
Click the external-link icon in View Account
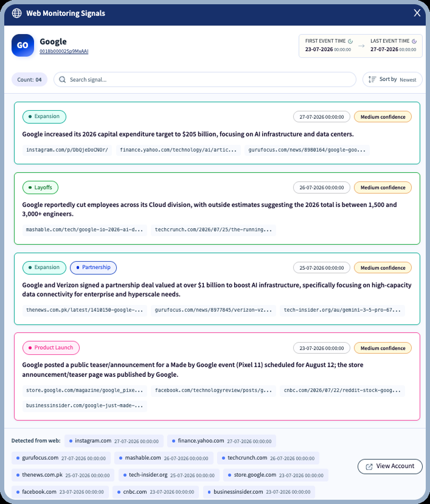(x=369, y=467)
